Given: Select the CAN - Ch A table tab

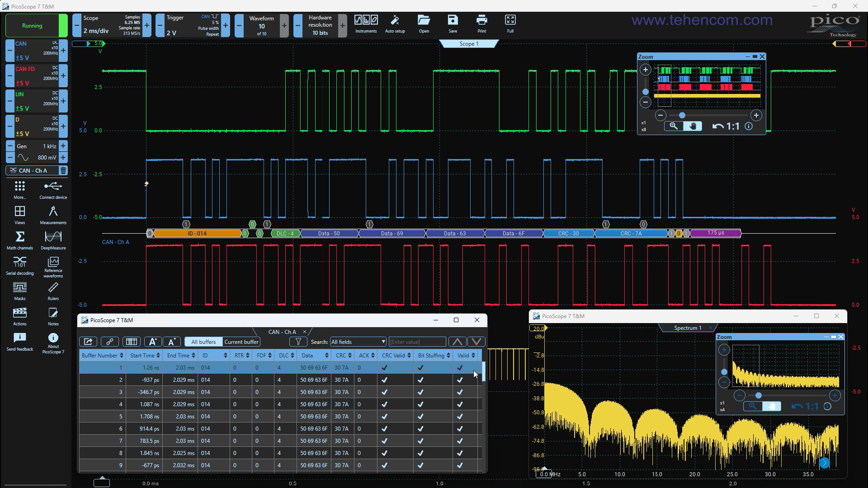Looking at the screenshot, I should point(282,332).
